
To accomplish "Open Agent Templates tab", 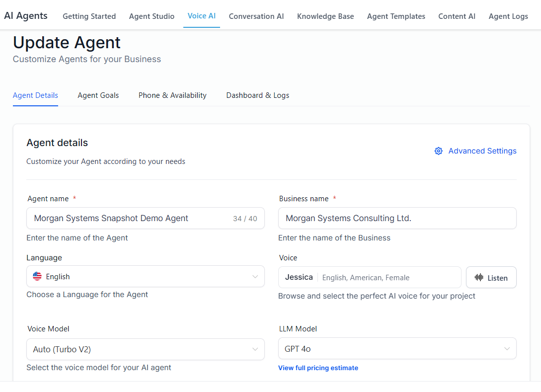I will 396,16.
